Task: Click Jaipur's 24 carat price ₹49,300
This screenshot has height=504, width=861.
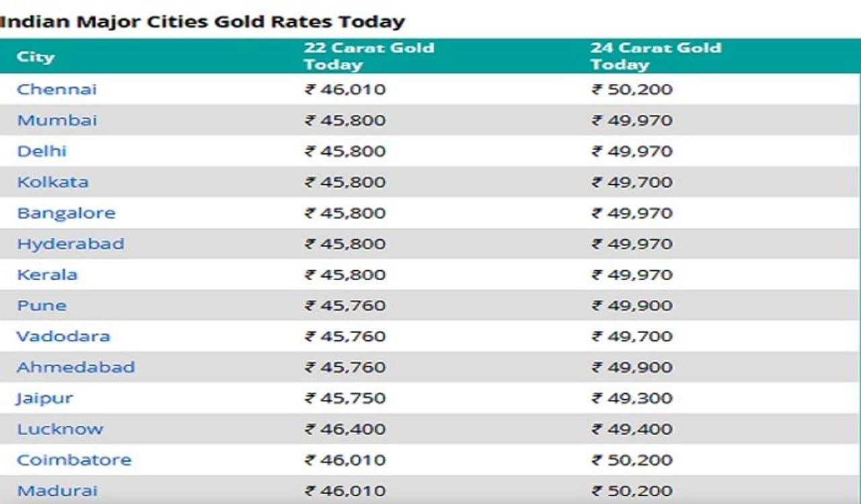Action: click(632, 398)
